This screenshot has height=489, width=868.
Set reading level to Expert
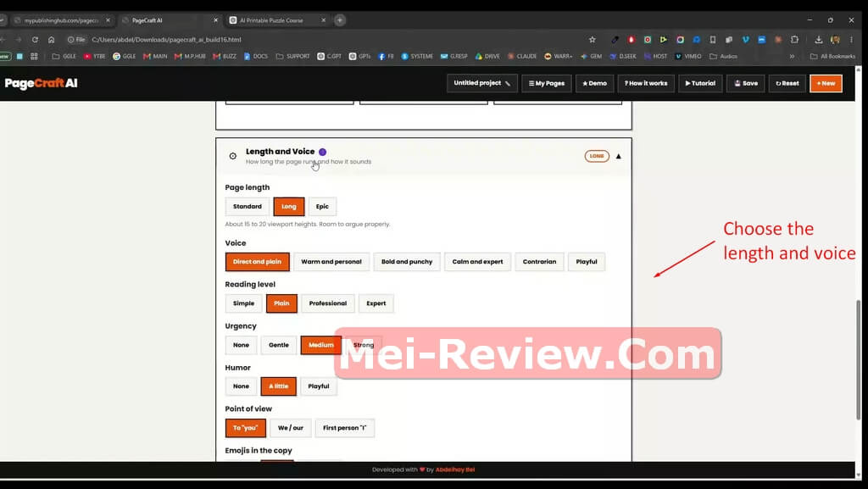(376, 303)
